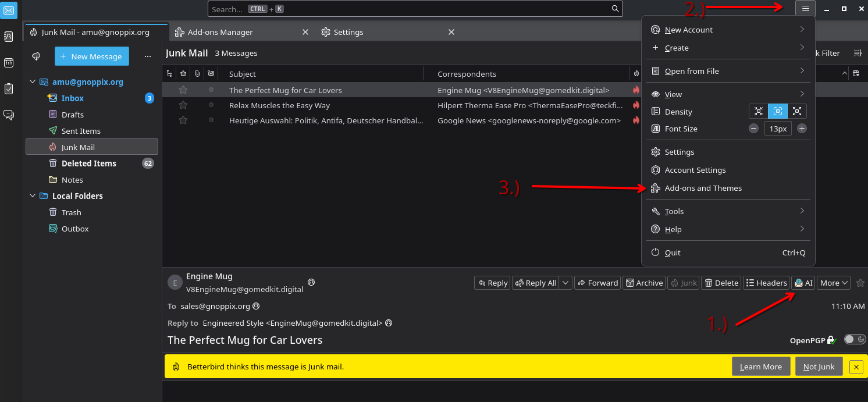Select the compact density option
The image size is (868, 402).
tap(759, 112)
